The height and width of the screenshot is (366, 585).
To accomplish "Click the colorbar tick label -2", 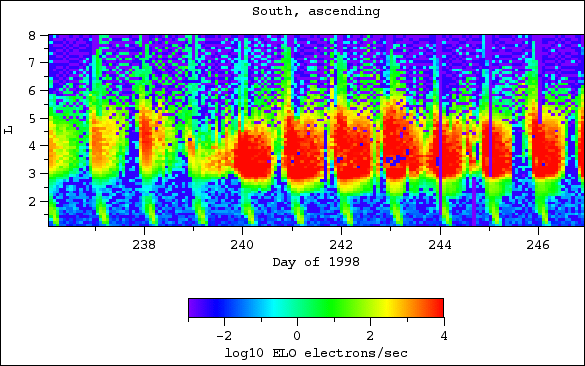I will click(224, 336).
